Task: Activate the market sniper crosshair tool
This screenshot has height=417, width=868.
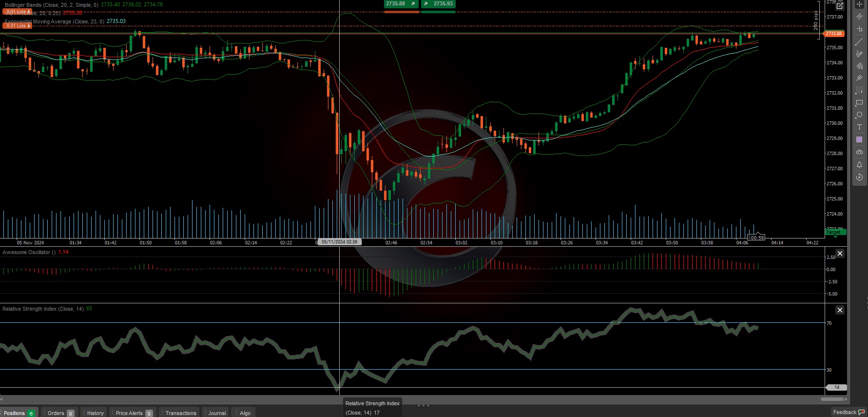Action: (859, 17)
